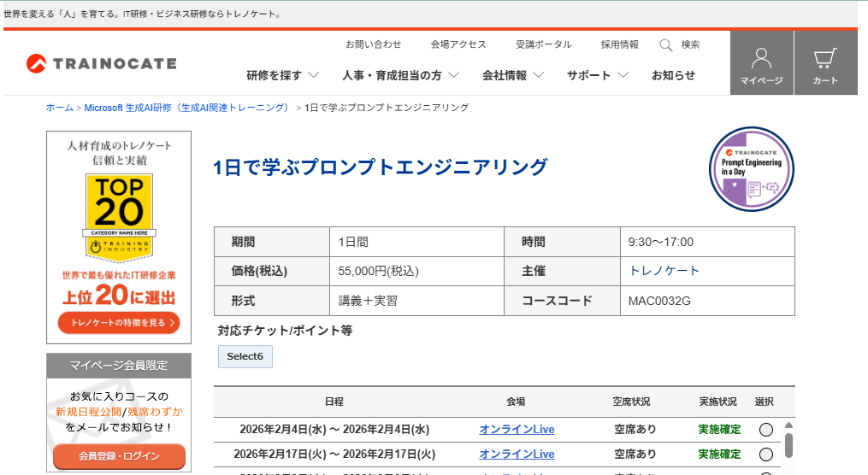Viewport: 868px width, 475px height.
Task: Open トレノケート organizer link in table
Action: [664, 271]
